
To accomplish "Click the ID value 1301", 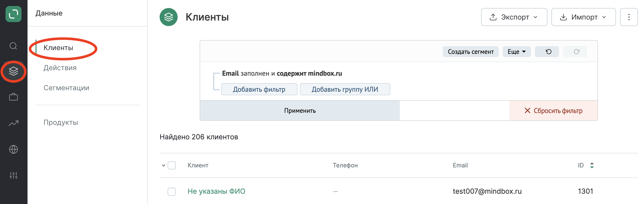I will [585, 191].
